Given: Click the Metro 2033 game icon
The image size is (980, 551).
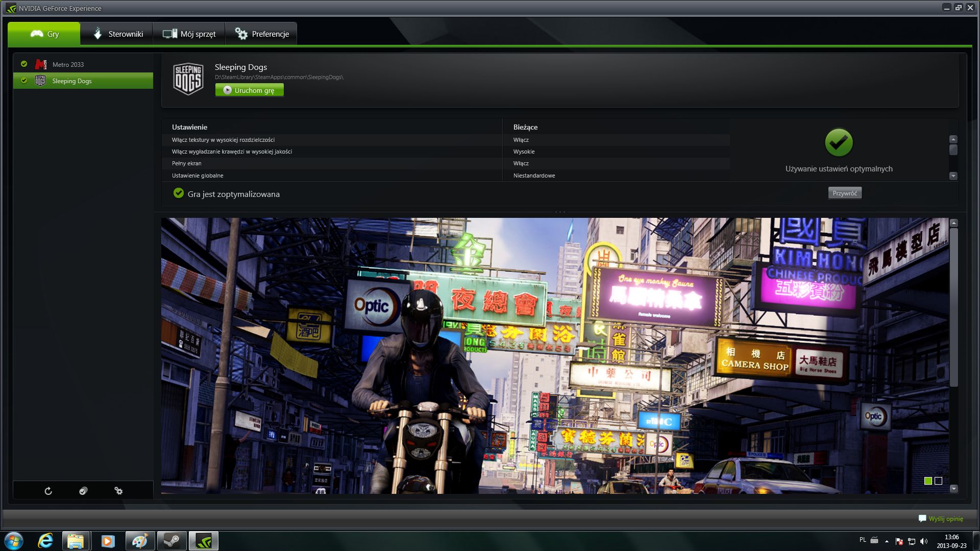Looking at the screenshot, I should pos(41,64).
